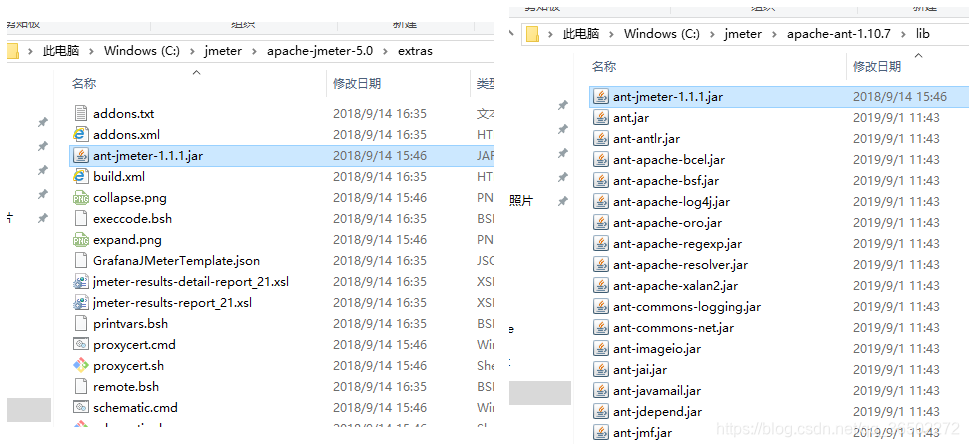Viewport: 969px width, 447px height.
Task: Select the ant-jmf.jar icon
Action: click(x=601, y=433)
